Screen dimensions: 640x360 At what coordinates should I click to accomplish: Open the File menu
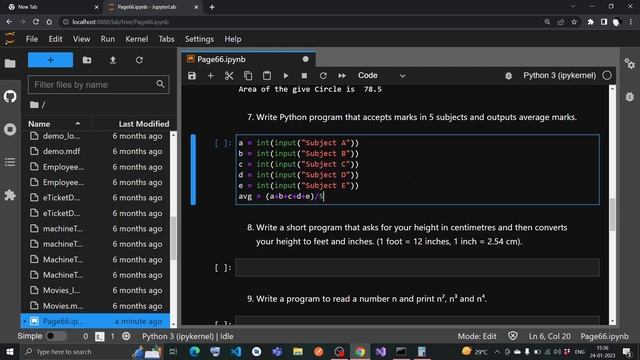point(32,39)
